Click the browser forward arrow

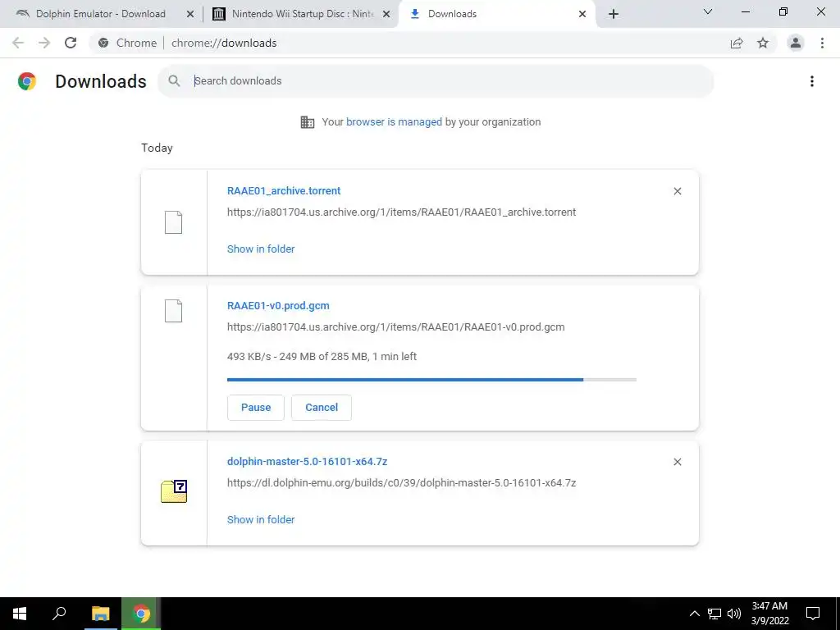[x=44, y=43]
